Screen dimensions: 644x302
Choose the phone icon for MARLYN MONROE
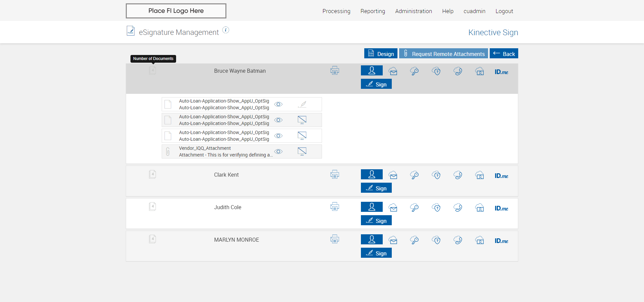click(458, 240)
